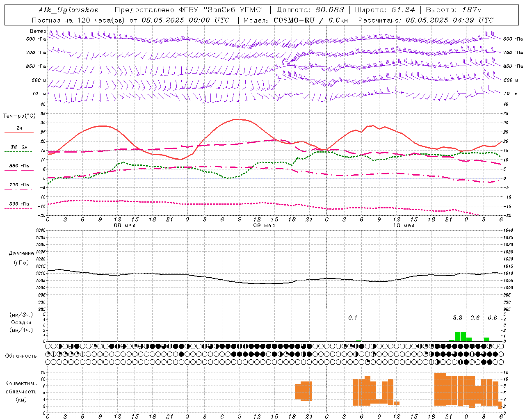Image resolution: width=525 pixels, height=420 pixels.
Task: Click the Конвективн. convective cloud label
Action: (x=21, y=383)
